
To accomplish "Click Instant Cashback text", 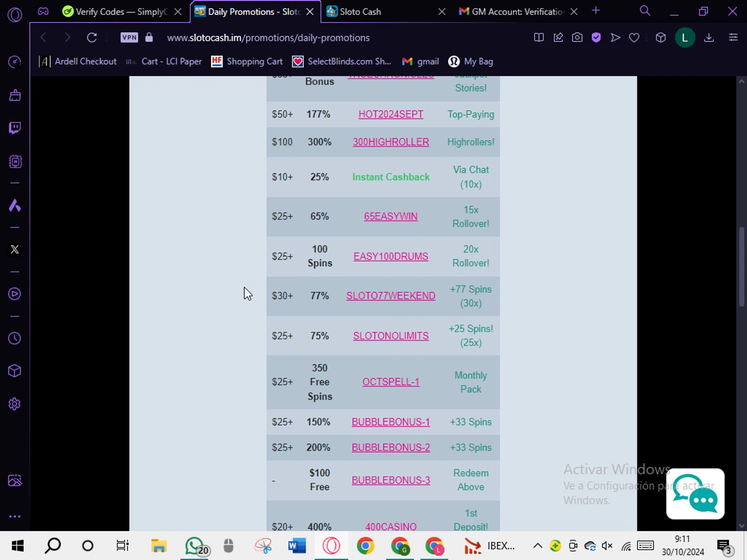I will click(391, 177).
